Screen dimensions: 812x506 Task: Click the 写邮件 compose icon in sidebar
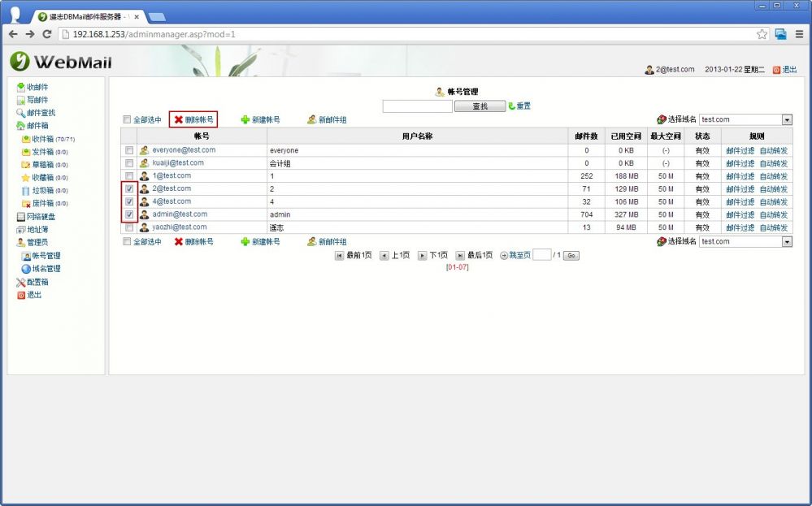coord(20,100)
